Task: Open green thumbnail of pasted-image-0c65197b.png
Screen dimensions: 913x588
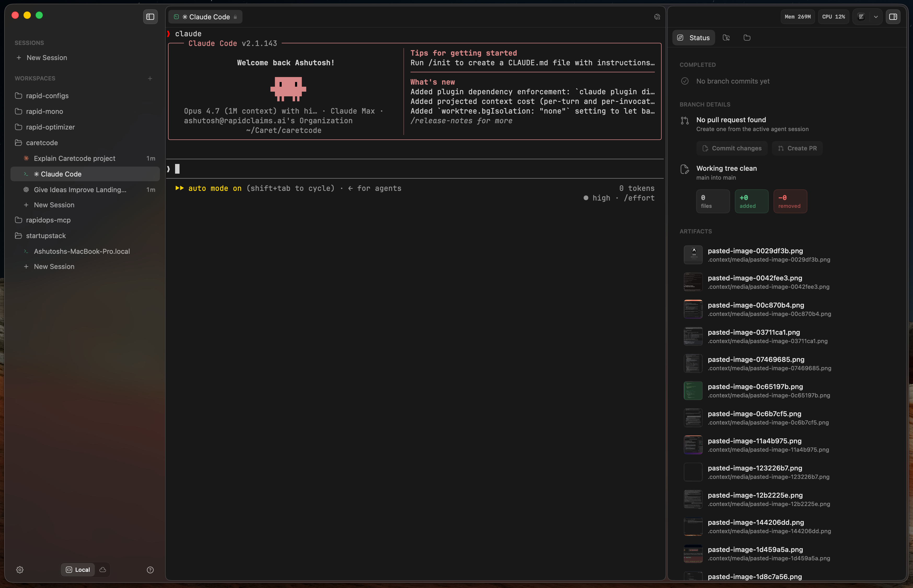Action: (692, 390)
